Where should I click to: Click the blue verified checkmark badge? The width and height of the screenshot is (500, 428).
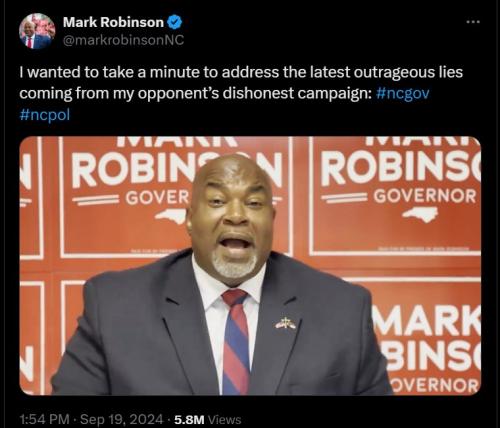[x=175, y=22]
